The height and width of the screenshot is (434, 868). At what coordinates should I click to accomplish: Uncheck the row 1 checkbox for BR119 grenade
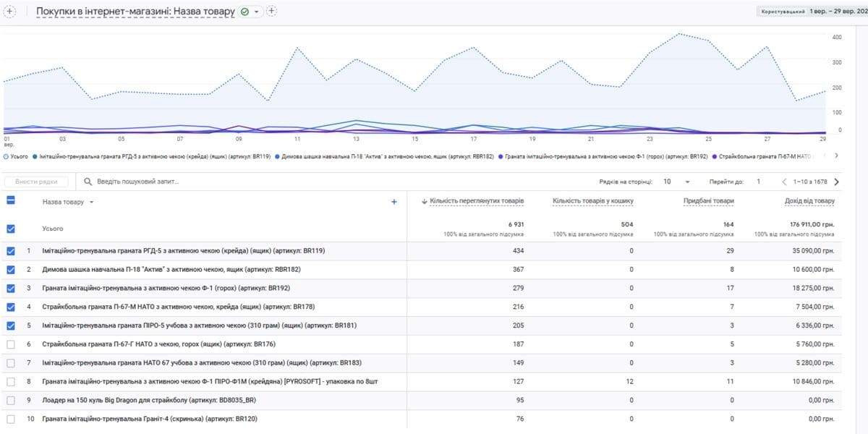11,251
